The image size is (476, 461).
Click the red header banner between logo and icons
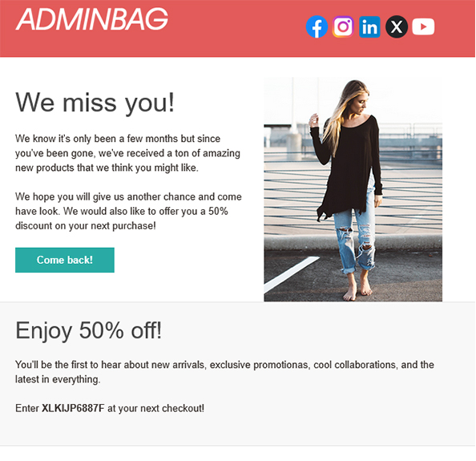tap(236, 29)
